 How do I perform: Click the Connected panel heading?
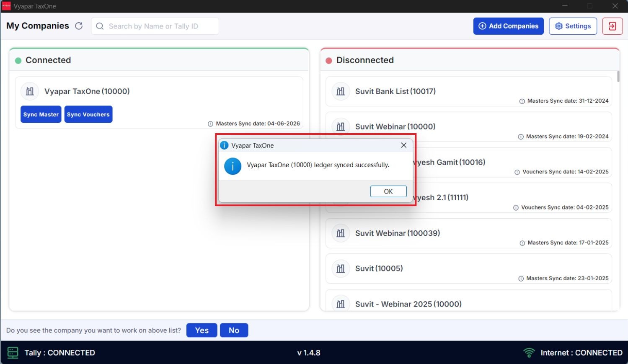(48, 60)
